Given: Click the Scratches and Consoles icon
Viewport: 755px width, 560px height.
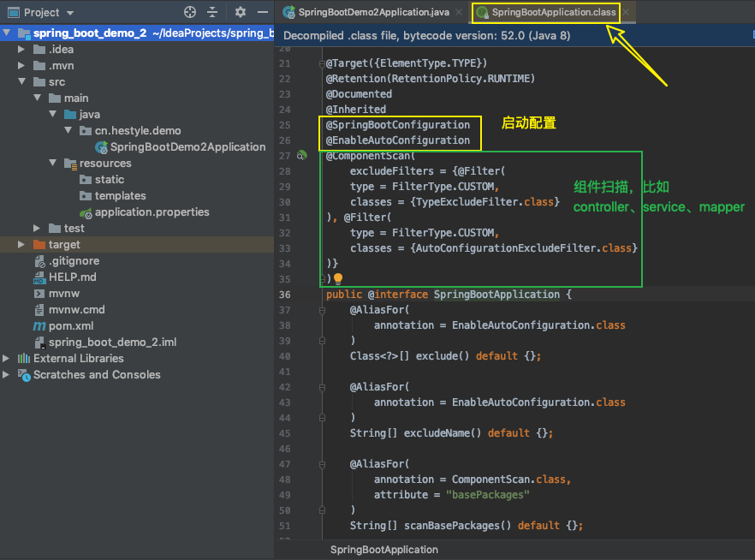Looking at the screenshot, I should tap(25, 374).
